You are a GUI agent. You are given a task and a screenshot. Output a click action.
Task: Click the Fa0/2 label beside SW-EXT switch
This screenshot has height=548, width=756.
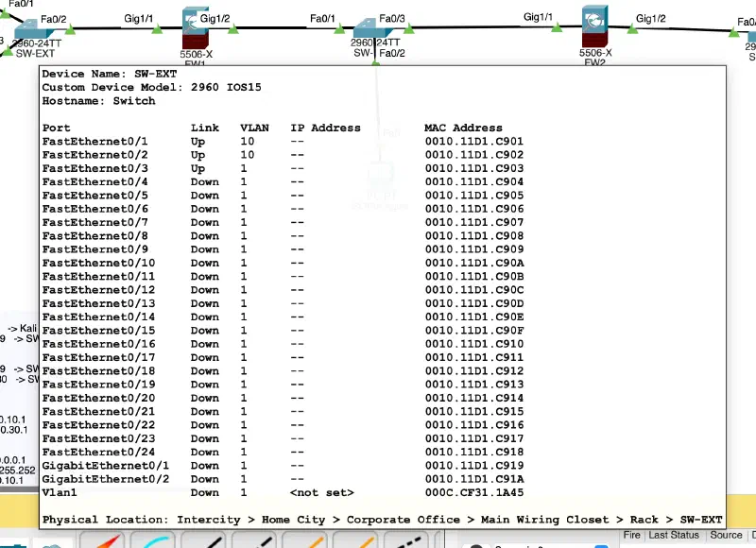click(x=54, y=19)
